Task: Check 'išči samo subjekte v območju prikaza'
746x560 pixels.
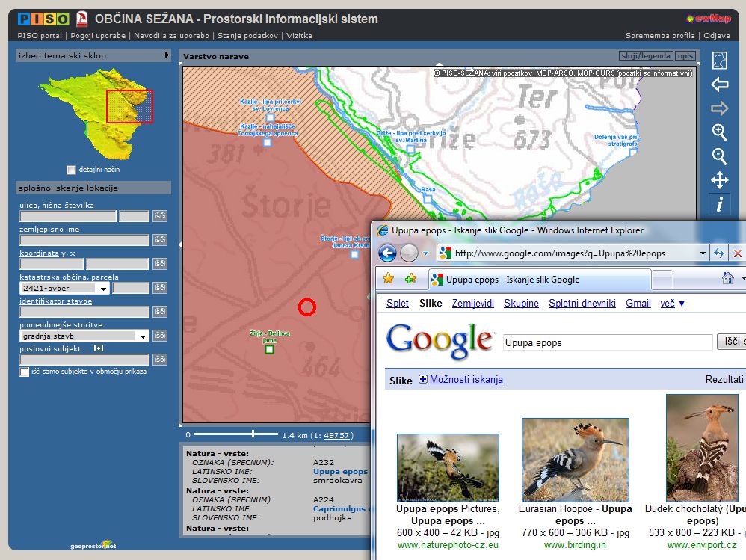Action: pos(25,372)
